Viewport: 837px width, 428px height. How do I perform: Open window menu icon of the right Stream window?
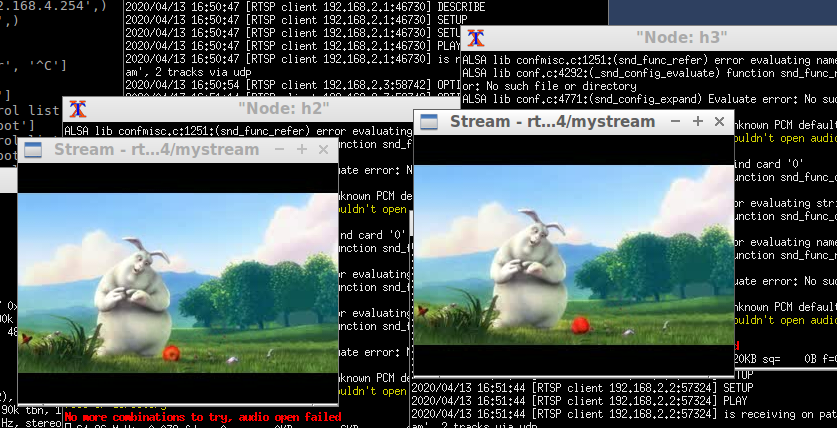pyautogui.click(x=428, y=122)
